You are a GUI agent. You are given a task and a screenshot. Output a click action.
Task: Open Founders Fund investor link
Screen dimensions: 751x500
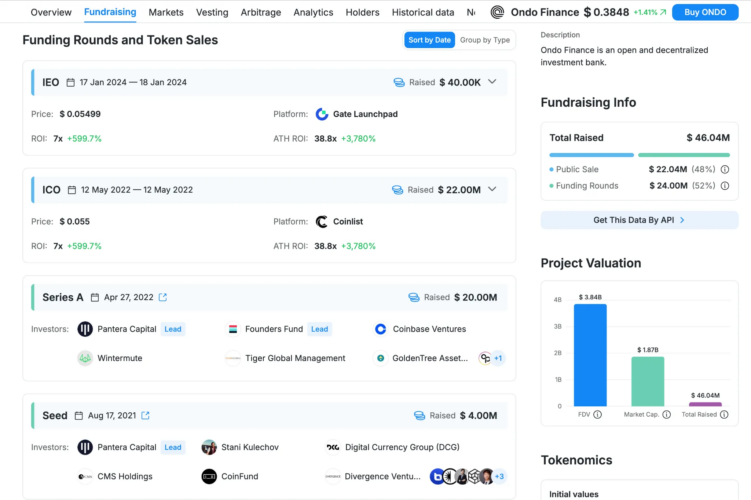click(274, 329)
